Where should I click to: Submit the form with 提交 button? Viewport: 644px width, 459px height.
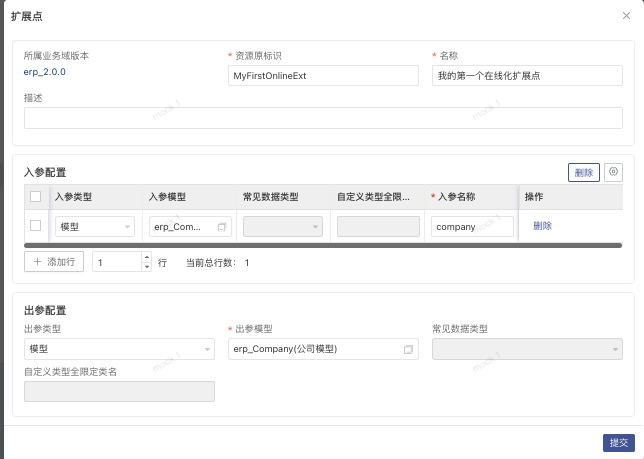(x=619, y=443)
